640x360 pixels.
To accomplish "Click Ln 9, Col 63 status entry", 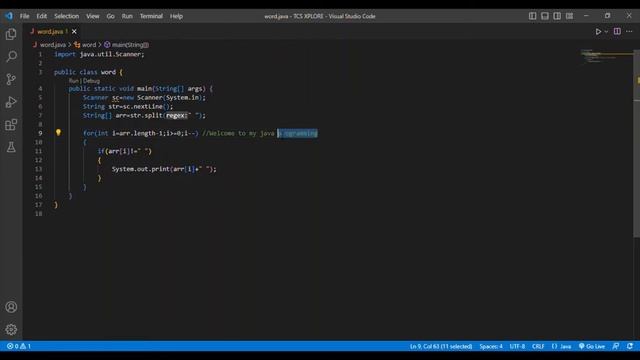I will point(441,346).
